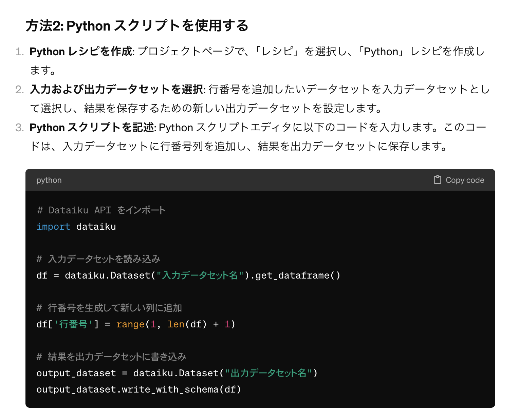Click the list number 3 marker
Viewport: 518px width, 420px height.
(20, 128)
